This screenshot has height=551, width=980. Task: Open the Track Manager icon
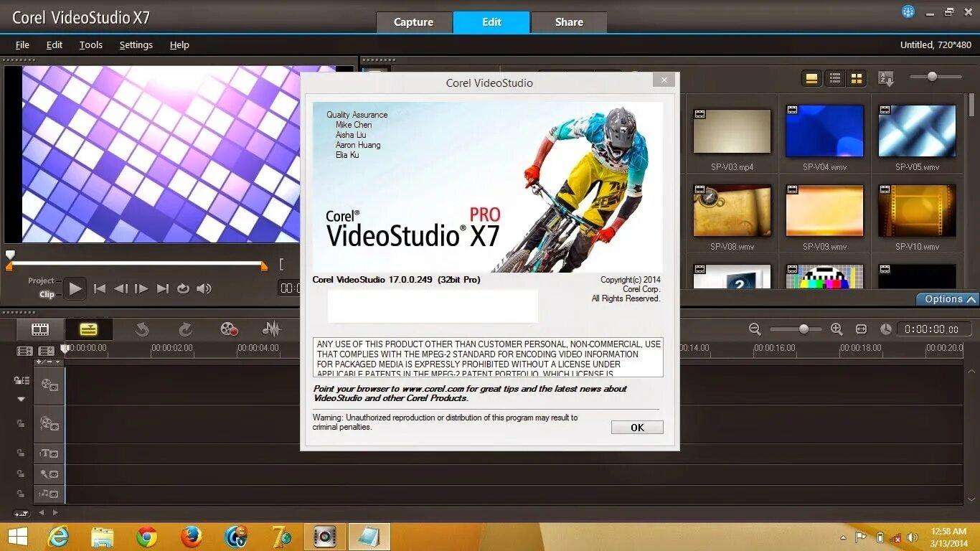47,351
